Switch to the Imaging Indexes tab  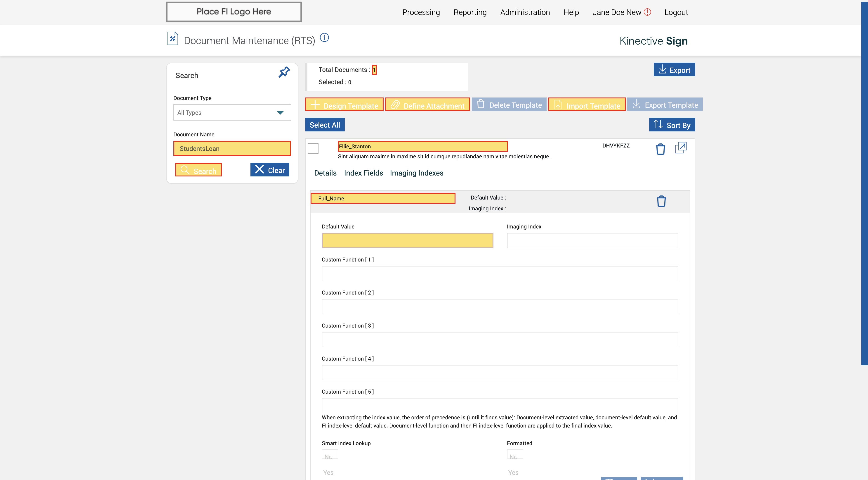click(x=416, y=173)
